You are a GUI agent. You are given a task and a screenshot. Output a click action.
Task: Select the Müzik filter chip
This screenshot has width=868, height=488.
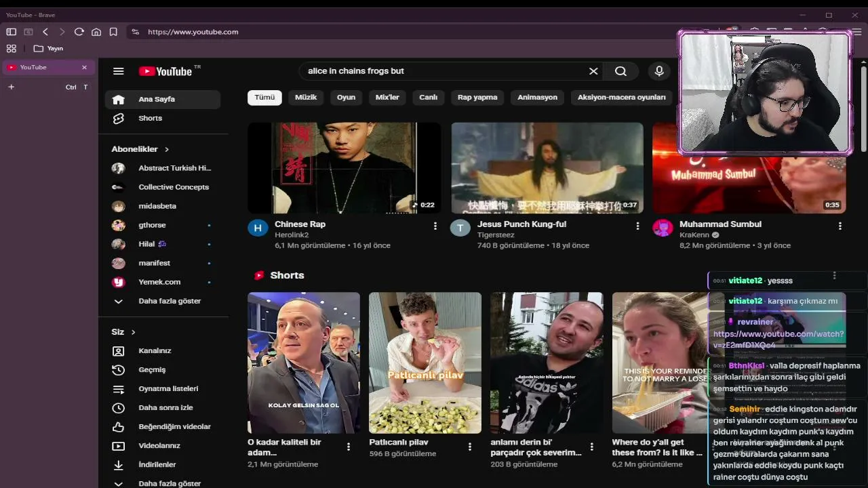(306, 98)
